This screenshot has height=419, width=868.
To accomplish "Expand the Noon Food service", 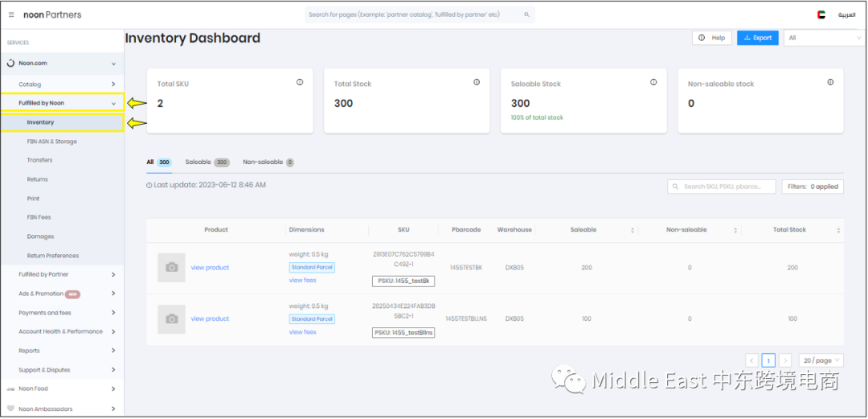I will (x=113, y=389).
